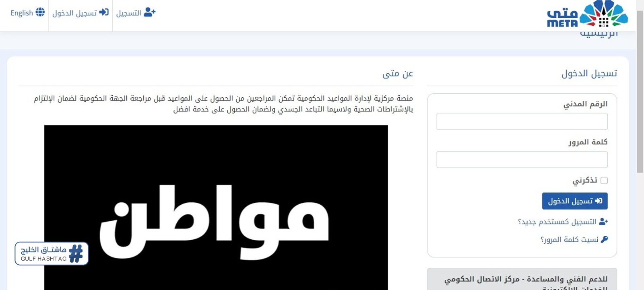Click the blue تسجيل الدخول button

575,201
